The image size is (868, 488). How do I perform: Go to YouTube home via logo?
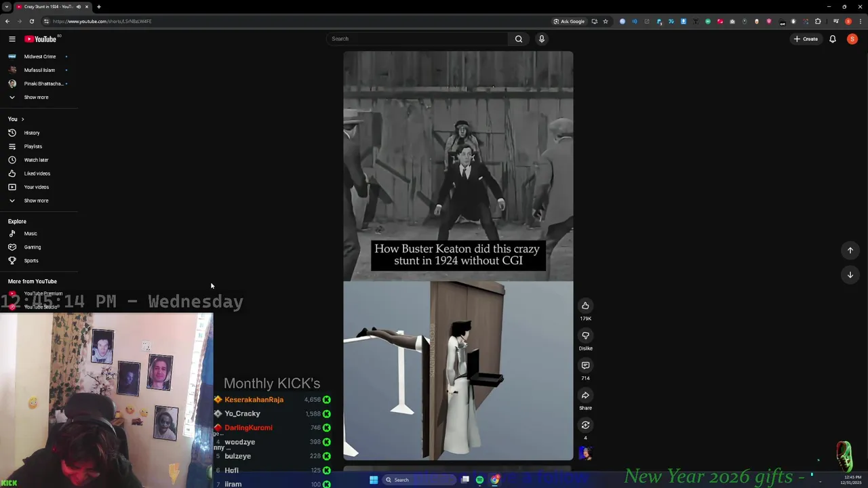click(x=41, y=39)
